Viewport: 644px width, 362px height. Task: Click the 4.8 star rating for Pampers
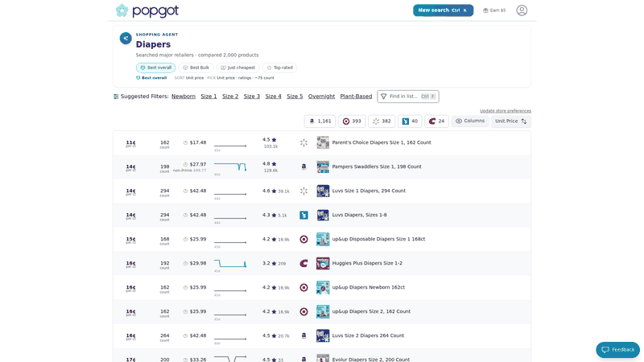point(270,164)
